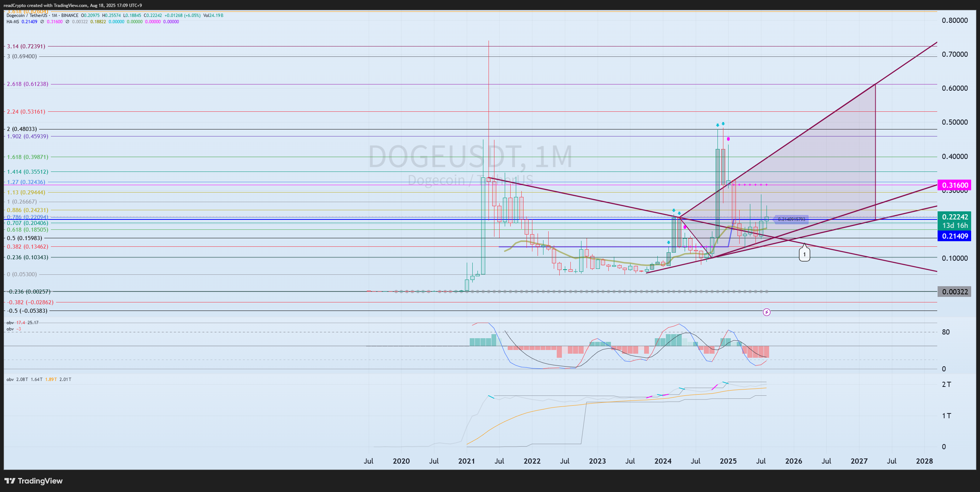Click the readCrypto created with TradingView.com header
The image size is (980, 492).
(73, 5)
